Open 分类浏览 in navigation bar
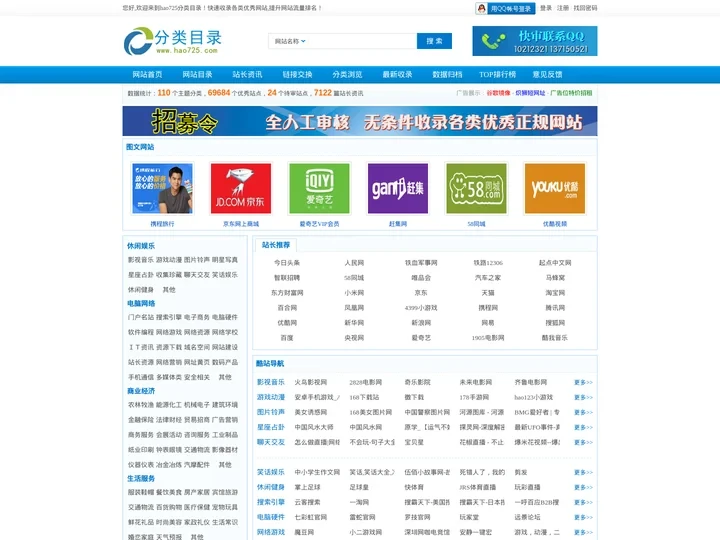The width and height of the screenshot is (720, 540). coord(348,74)
